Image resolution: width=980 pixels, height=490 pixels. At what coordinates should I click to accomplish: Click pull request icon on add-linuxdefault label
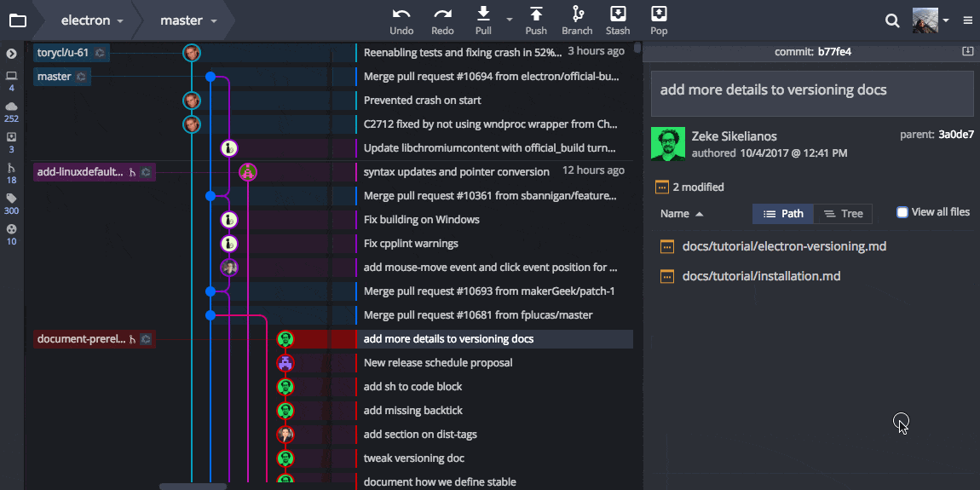tap(132, 172)
